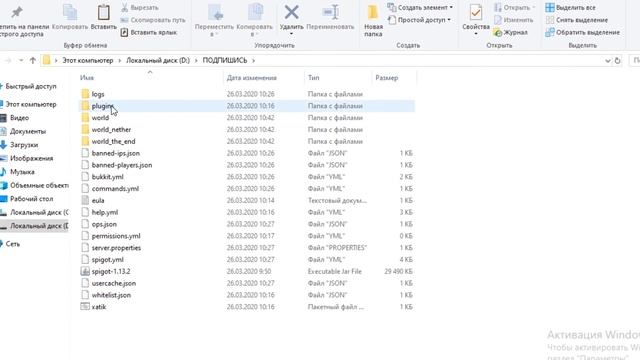This screenshot has height=360, width=640.
Task: Select the world_the_end folder
Action: [x=113, y=142]
